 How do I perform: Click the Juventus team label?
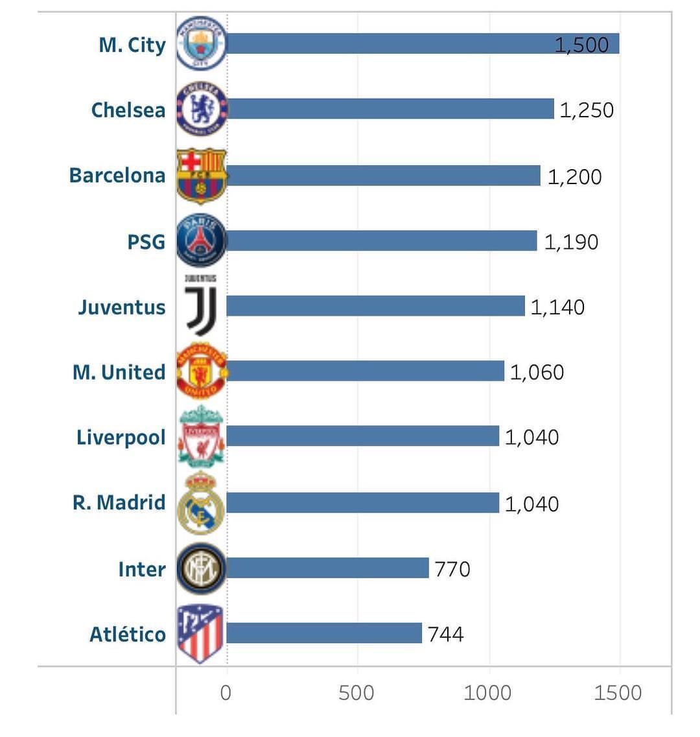pos(122,307)
